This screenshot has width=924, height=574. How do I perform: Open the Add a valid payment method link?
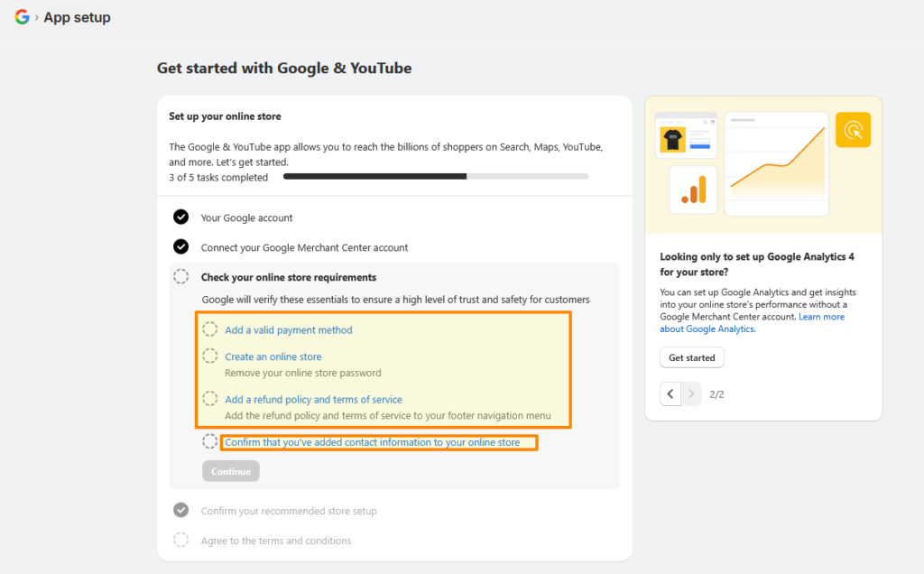click(289, 330)
